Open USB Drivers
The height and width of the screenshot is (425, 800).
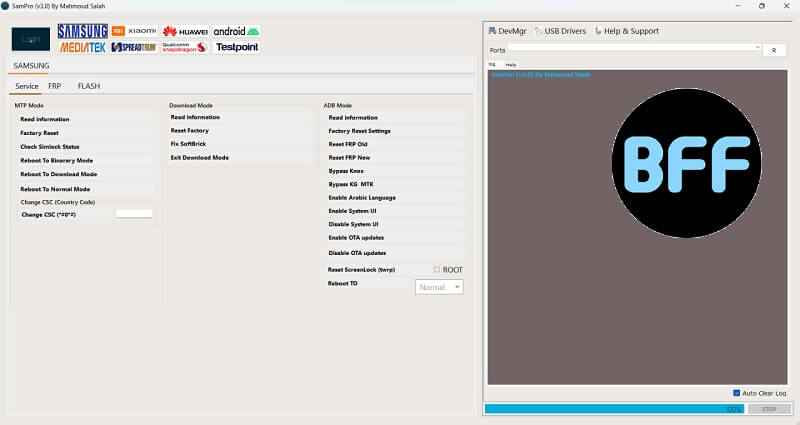(x=560, y=31)
